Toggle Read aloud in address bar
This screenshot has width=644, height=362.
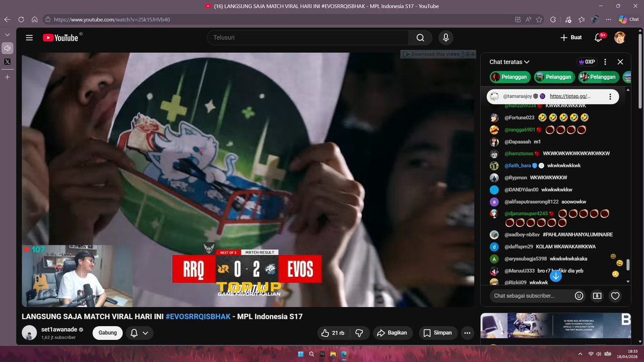point(529,19)
